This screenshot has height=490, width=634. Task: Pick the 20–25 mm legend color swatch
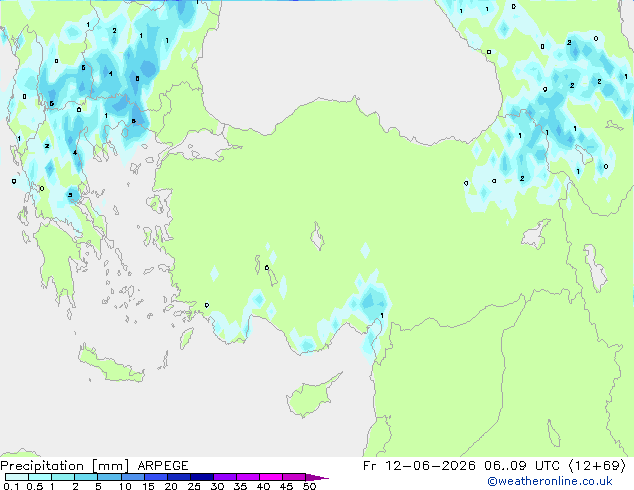pyautogui.click(x=179, y=477)
